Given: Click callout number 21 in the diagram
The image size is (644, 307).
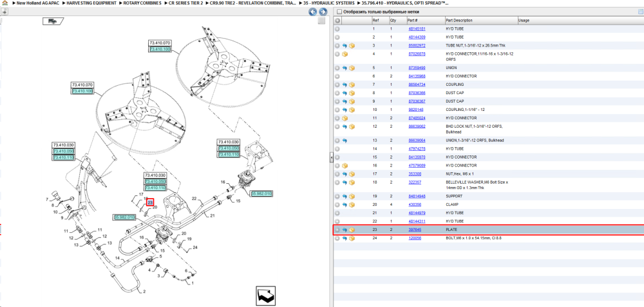Looking at the screenshot, I should [213, 215].
